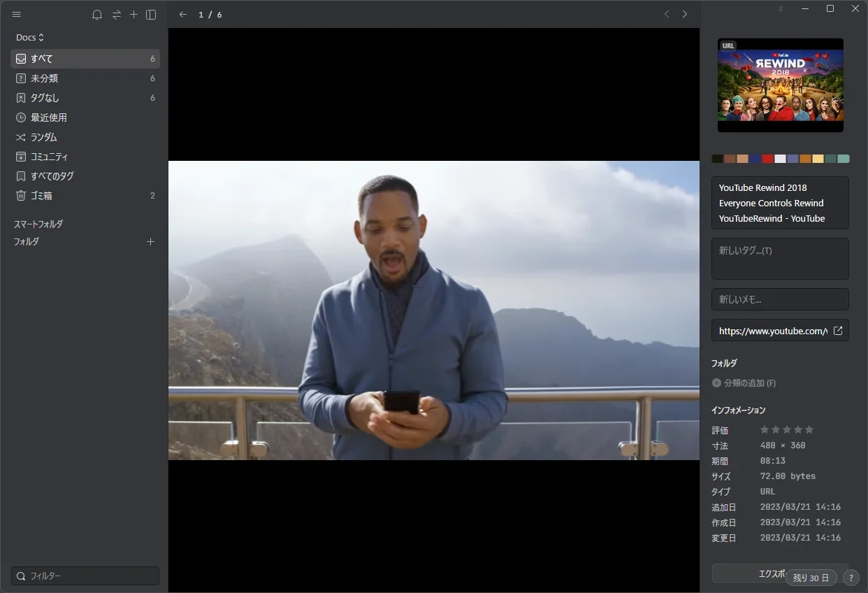
Task: Open help with question mark button
Action: pyautogui.click(x=851, y=578)
